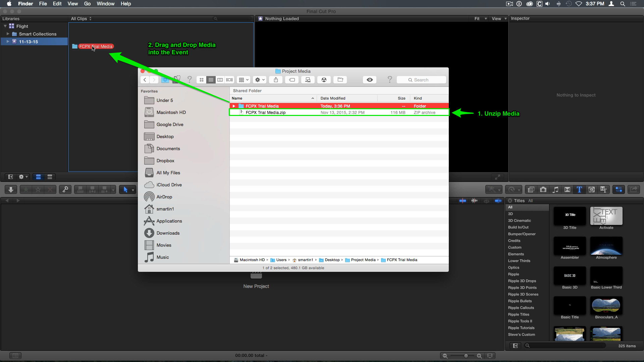Screen dimensions: 644x362
Task: Open the viewer View options menu
Action: click(x=499, y=19)
